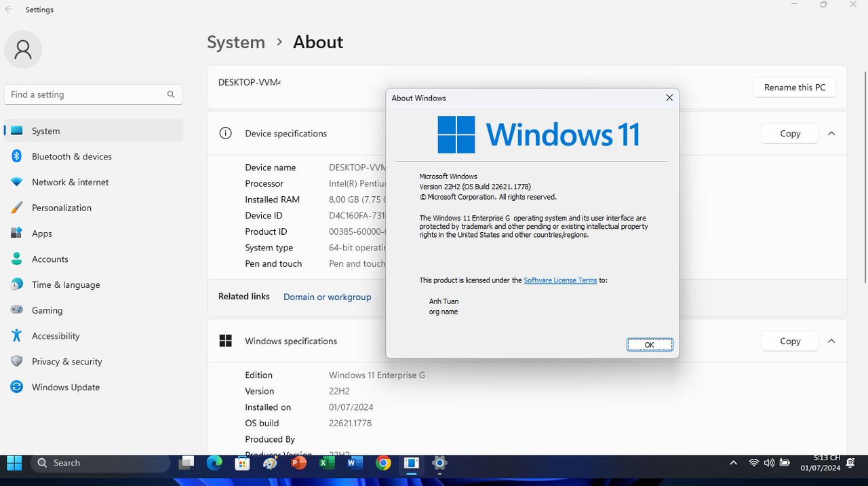Focus the Find a setting search box
Screen dimensions: 868x486
point(94,94)
